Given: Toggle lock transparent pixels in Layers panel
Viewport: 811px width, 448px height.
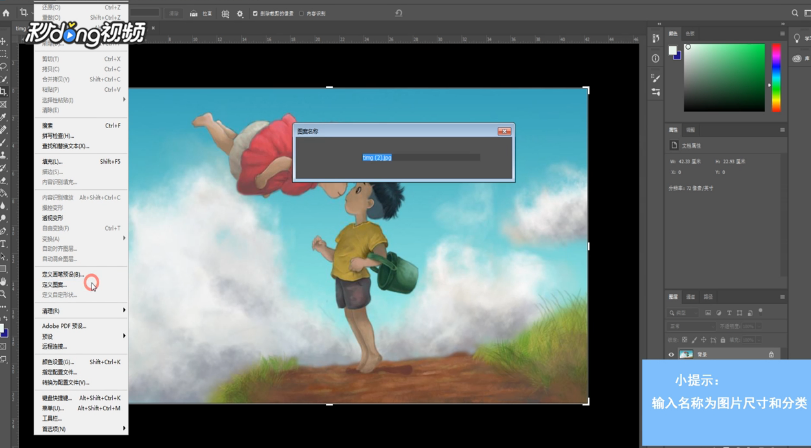Looking at the screenshot, I should pyautogui.click(x=685, y=340).
